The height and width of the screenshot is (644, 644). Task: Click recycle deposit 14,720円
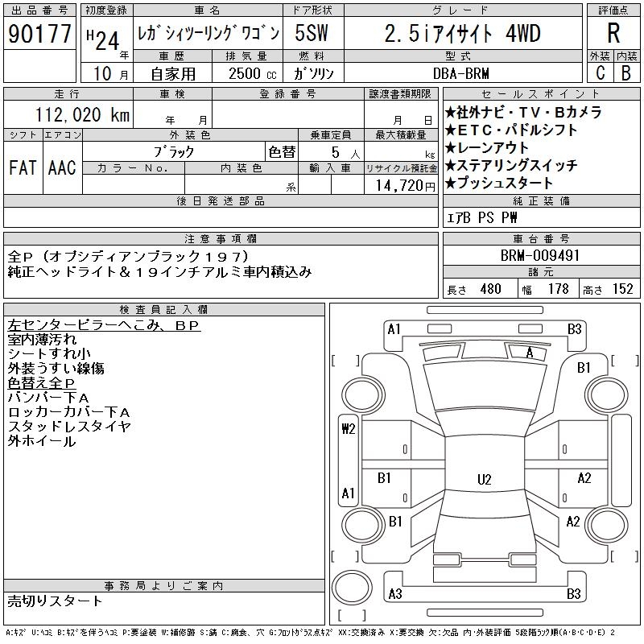point(406,186)
